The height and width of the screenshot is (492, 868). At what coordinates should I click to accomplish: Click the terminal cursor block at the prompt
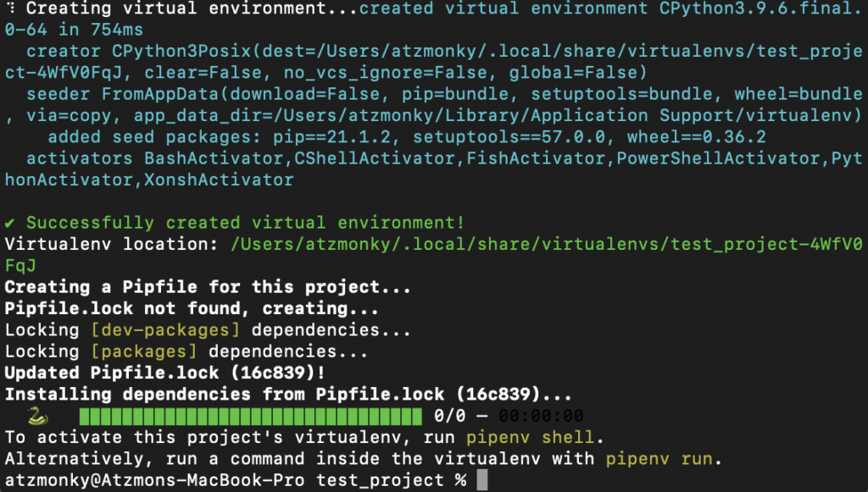click(482, 480)
